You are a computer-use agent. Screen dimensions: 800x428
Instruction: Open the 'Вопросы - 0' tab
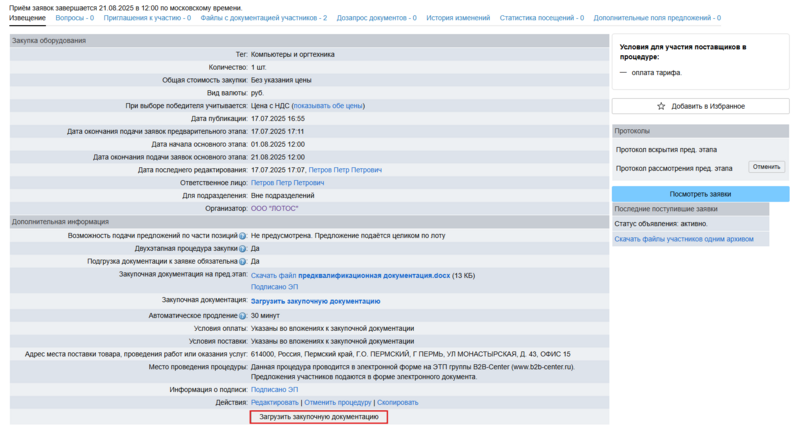click(x=75, y=18)
